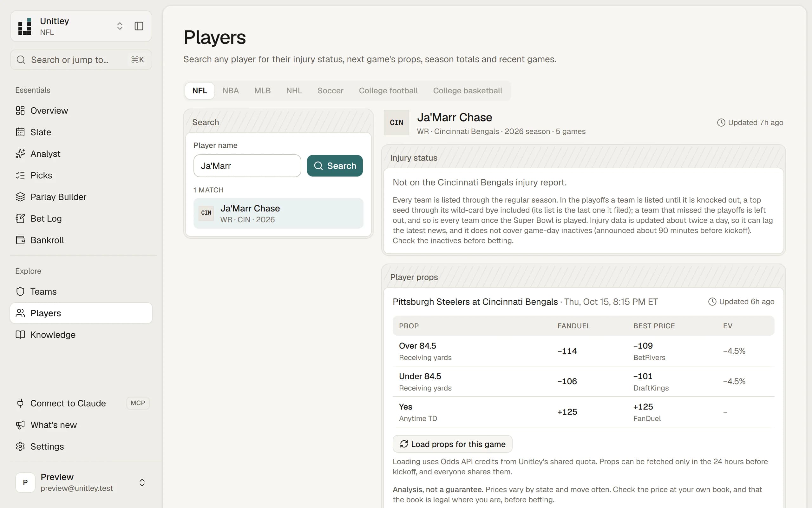
Task: Open the Bet Log page
Action: click(x=81, y=218)
